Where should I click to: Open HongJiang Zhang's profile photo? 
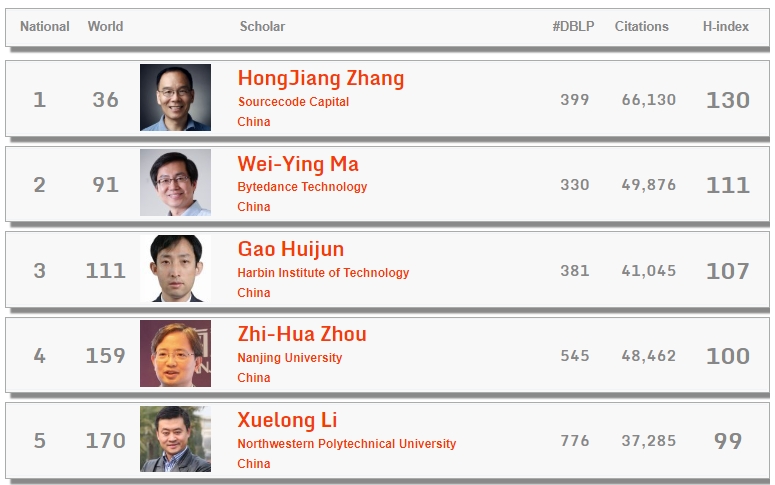tap(175, 98)
